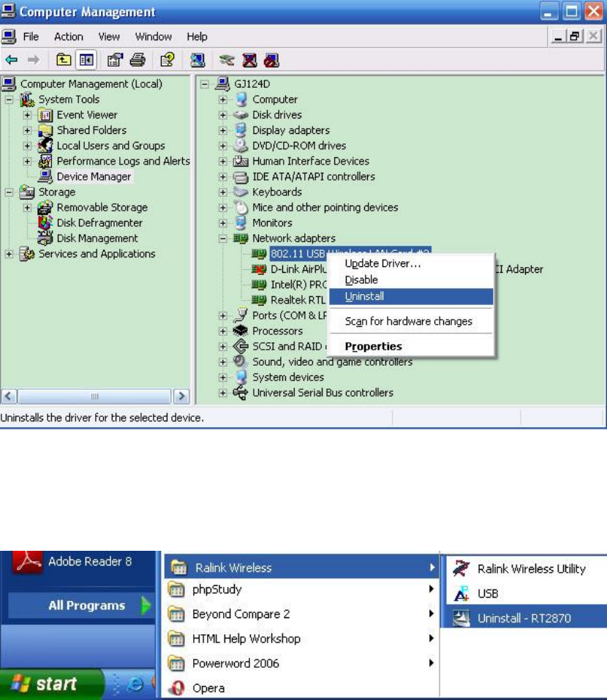Expand the Display adapters category
This screenshot has width=607, height=700.
223,130
